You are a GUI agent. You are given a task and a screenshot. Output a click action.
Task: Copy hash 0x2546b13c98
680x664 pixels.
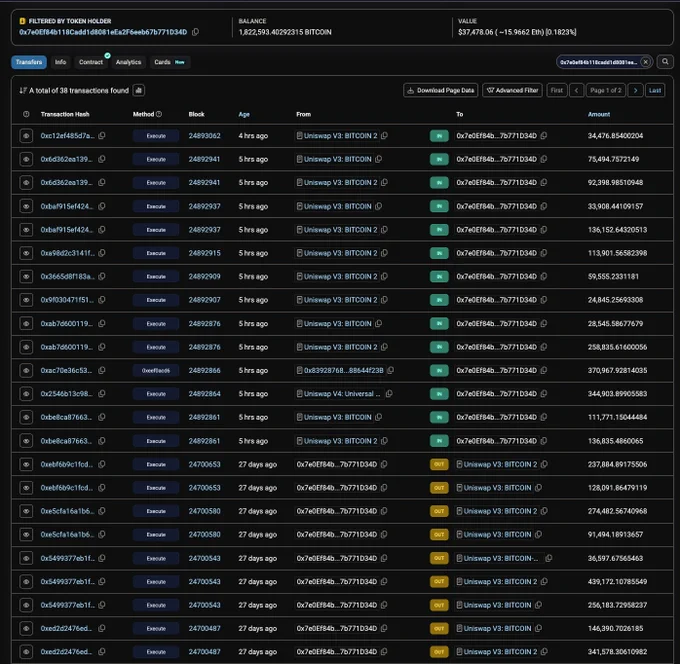pyautogui.click(x=102, y=394)
